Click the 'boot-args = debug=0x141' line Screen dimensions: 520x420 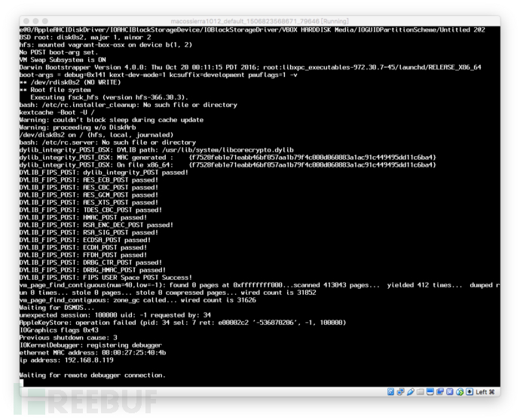pyautogui.click(x=158, y=75)
